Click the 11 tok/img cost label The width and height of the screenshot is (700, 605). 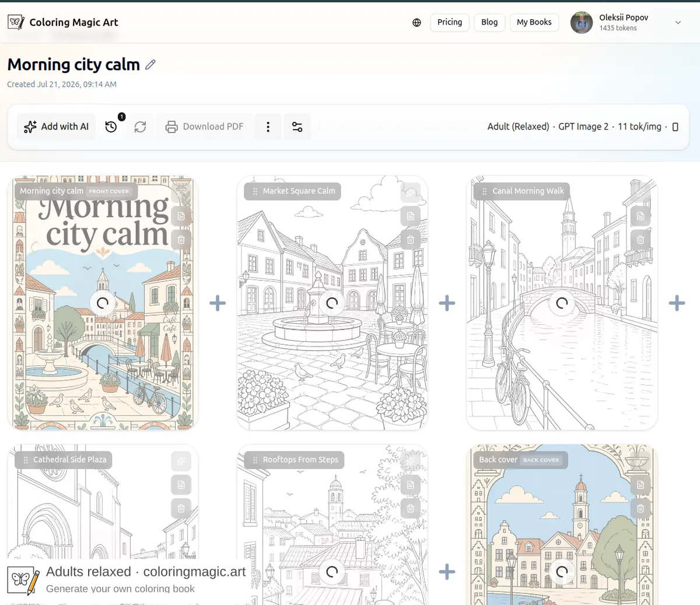coord(639,127)
